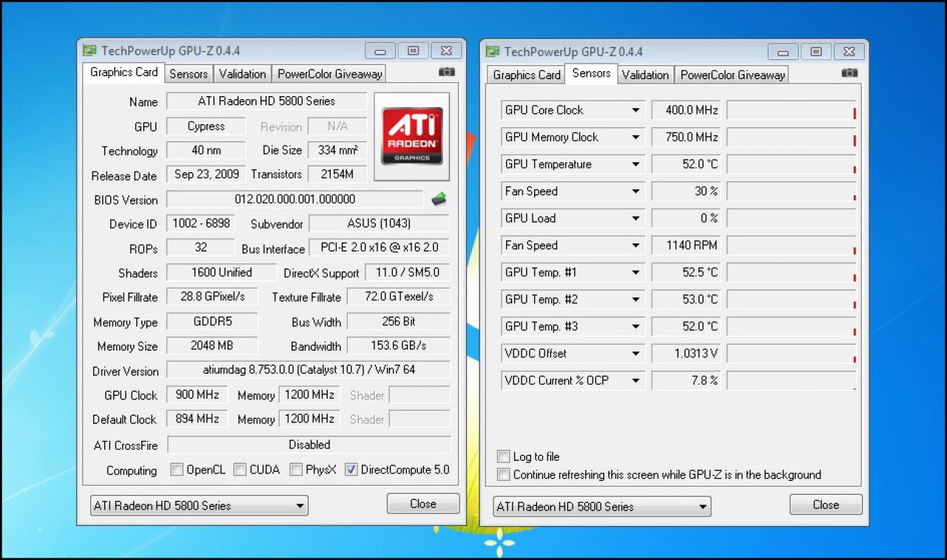Image resolution: width=947 pixels, height=560 pixels.
Task: Enable the Log to file checkbox
Action: (x=504, y=456)
